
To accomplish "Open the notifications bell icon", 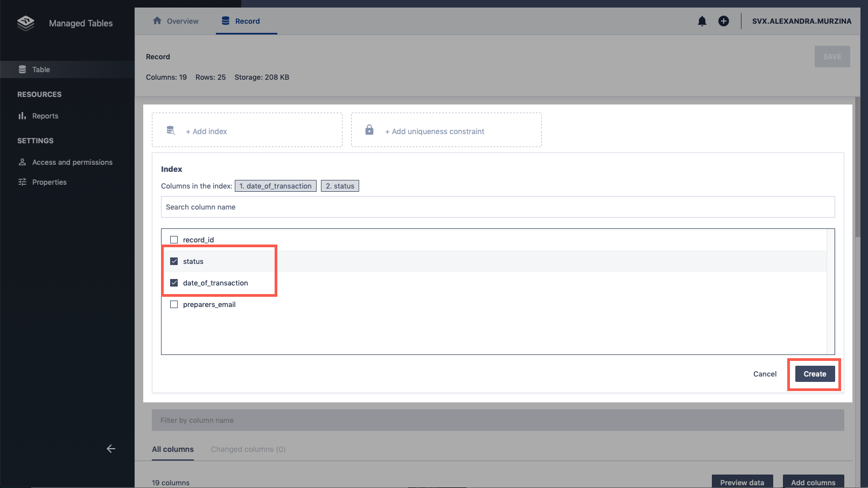I will pyautogui.click(x=702, y=21).
